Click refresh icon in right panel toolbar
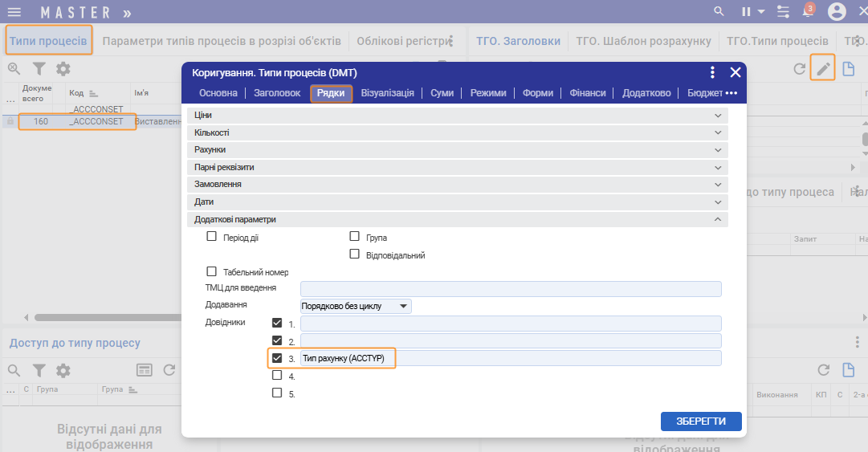 coord(800,68)
